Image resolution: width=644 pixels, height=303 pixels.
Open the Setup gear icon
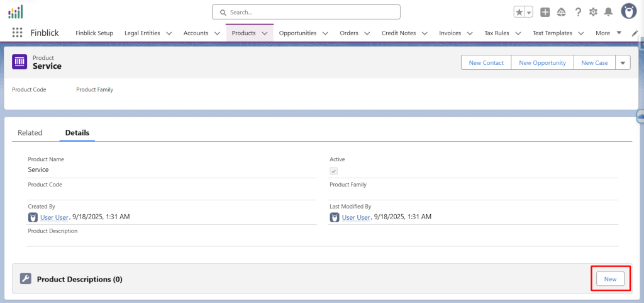tap(593, 12)
